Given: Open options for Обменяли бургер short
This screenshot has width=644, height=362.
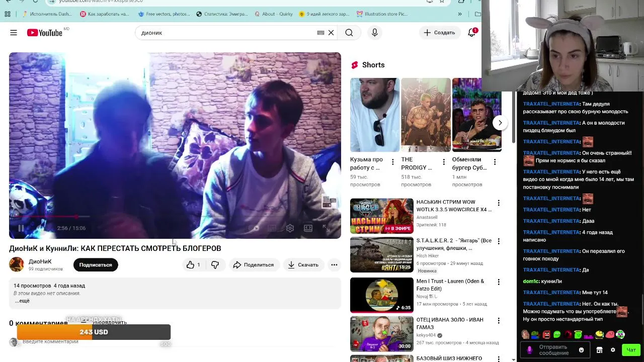Looking at the screenshot, I should (495, 162).
